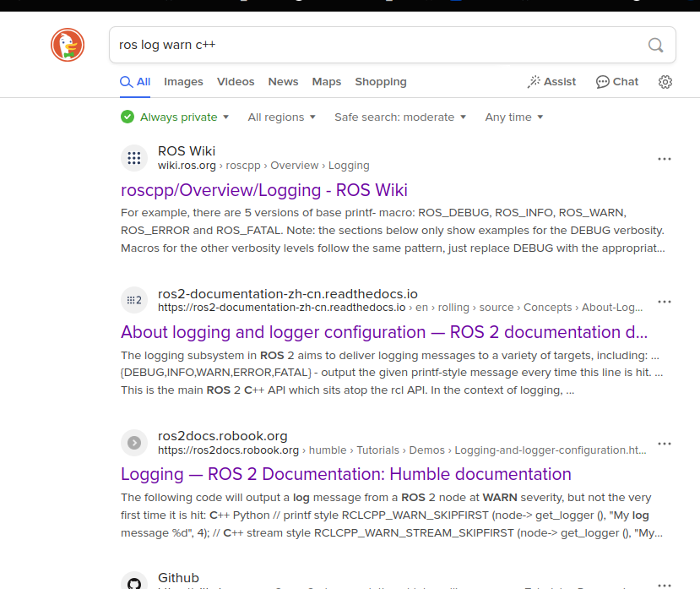Click the Github site name
Image resolution: width=700 pixels, height=589 pixels.
tap(178, 578)
